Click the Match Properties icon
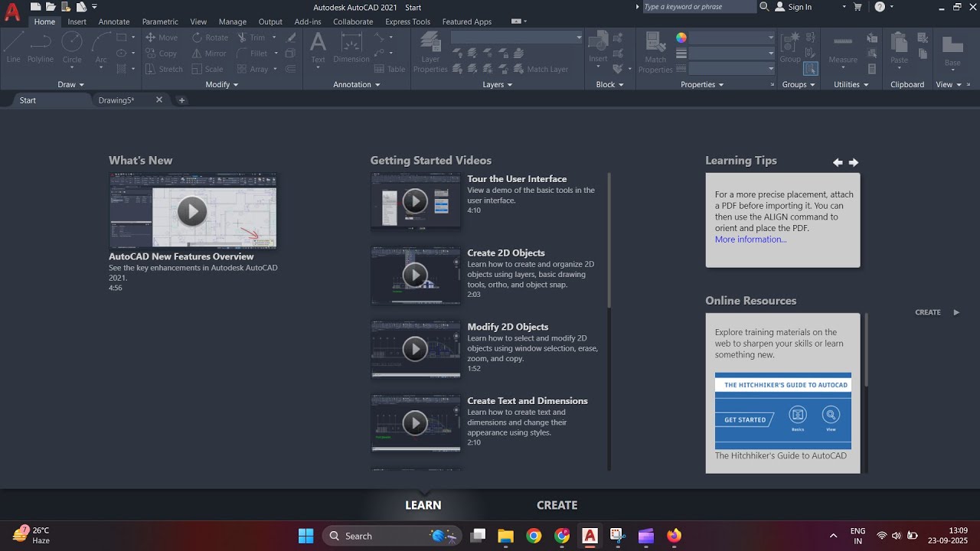Screen dimensions: 980x551 655,52
